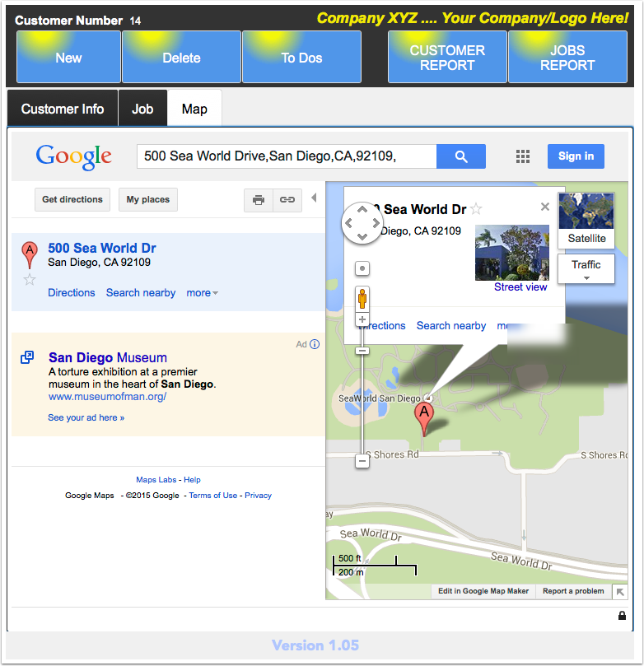Open the Google apps grid icon
Viewport: 644px width, 666px height.
coord(522,156)
